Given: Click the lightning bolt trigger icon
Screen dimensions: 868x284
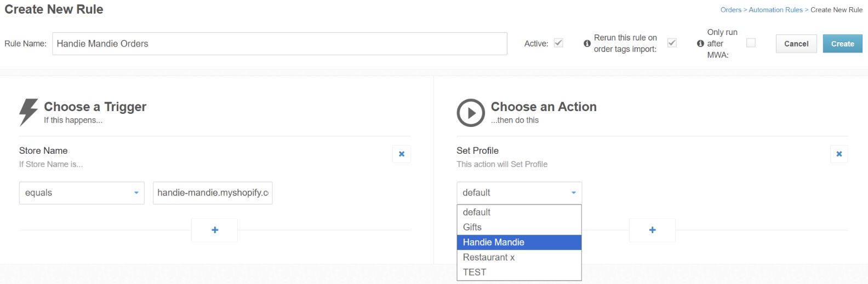Looking at the screenshot, I should tap(28, 112).
